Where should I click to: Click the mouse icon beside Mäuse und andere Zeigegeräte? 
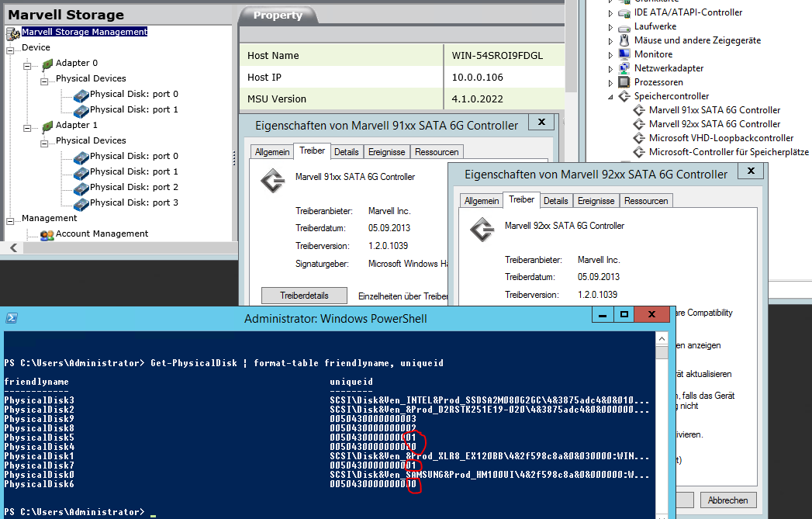(x=624, y=40)
